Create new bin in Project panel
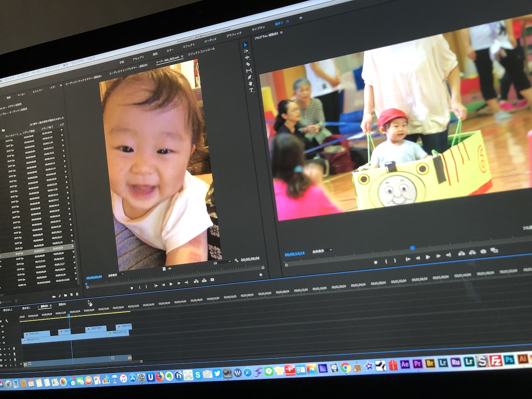 [66, 296]
